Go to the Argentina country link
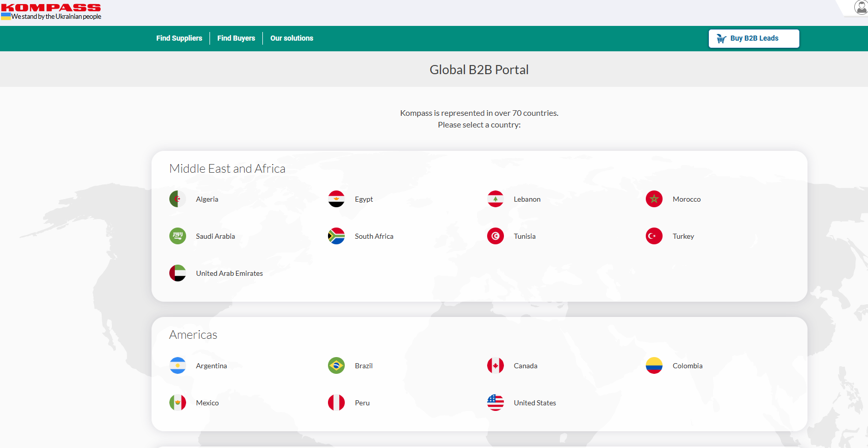This screenshot has height=448, width=868. 211,366
